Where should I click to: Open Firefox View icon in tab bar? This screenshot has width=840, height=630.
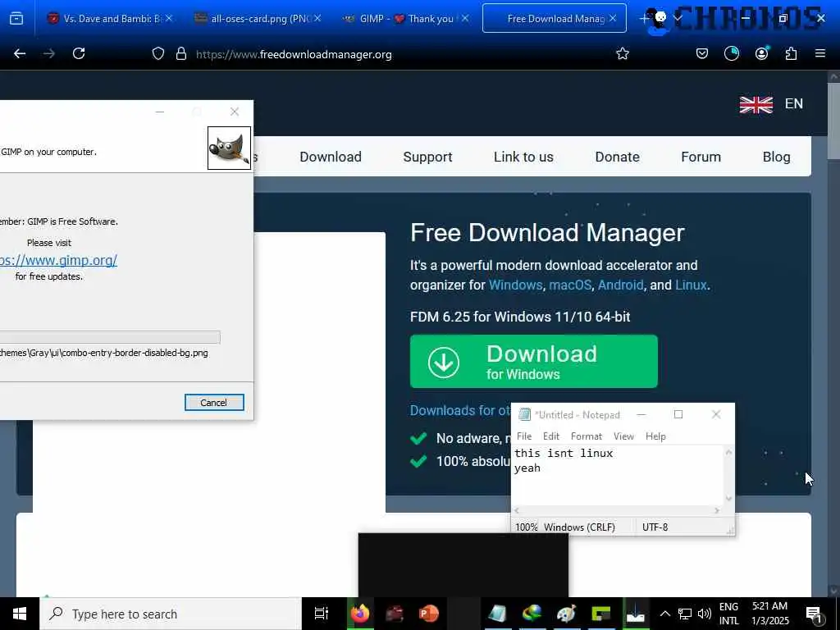click(x=16, y=19)
